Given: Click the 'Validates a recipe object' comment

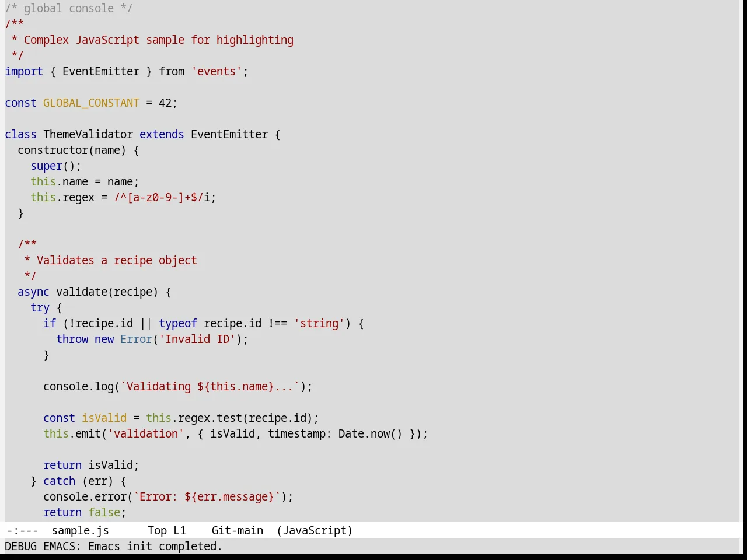Looking at the screenshot, I should click(117, 260).
